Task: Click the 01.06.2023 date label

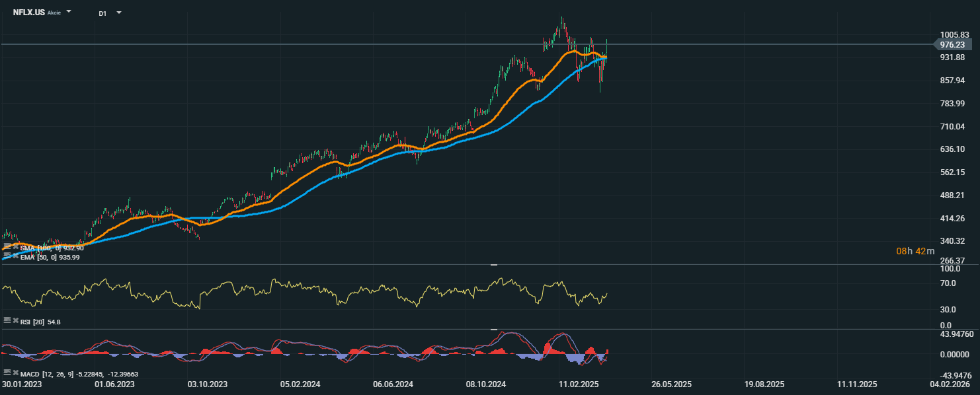Action: pos(114,384)
